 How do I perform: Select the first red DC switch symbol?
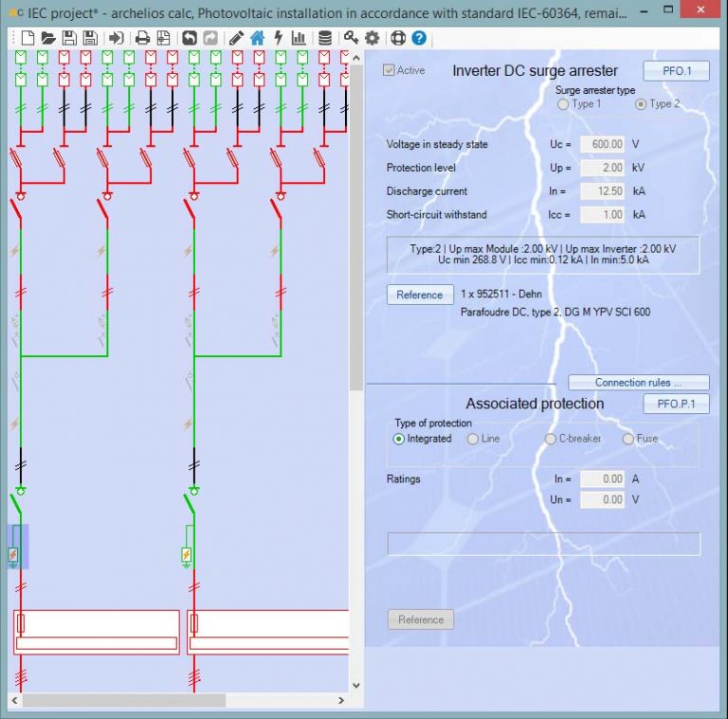[x=16, y=209]
